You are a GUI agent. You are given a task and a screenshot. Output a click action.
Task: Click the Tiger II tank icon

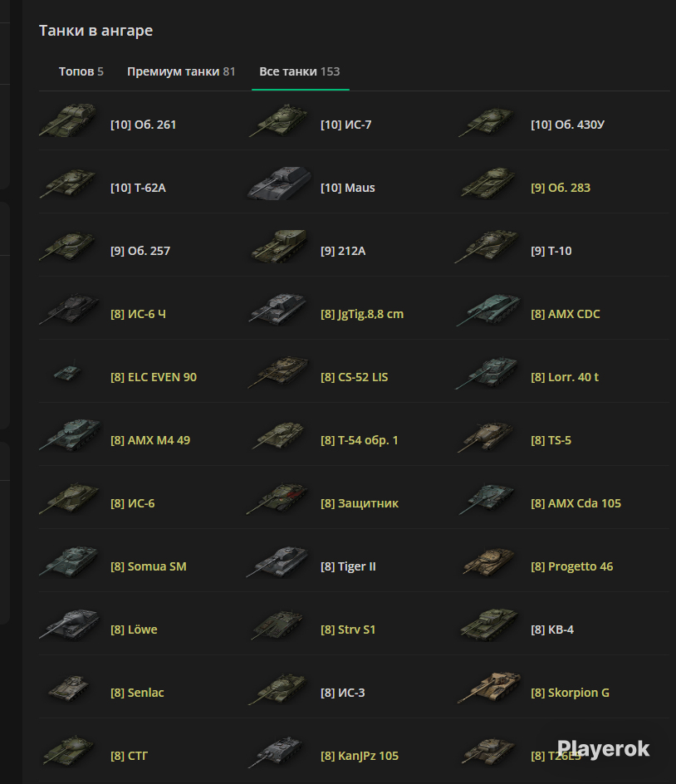278,561
